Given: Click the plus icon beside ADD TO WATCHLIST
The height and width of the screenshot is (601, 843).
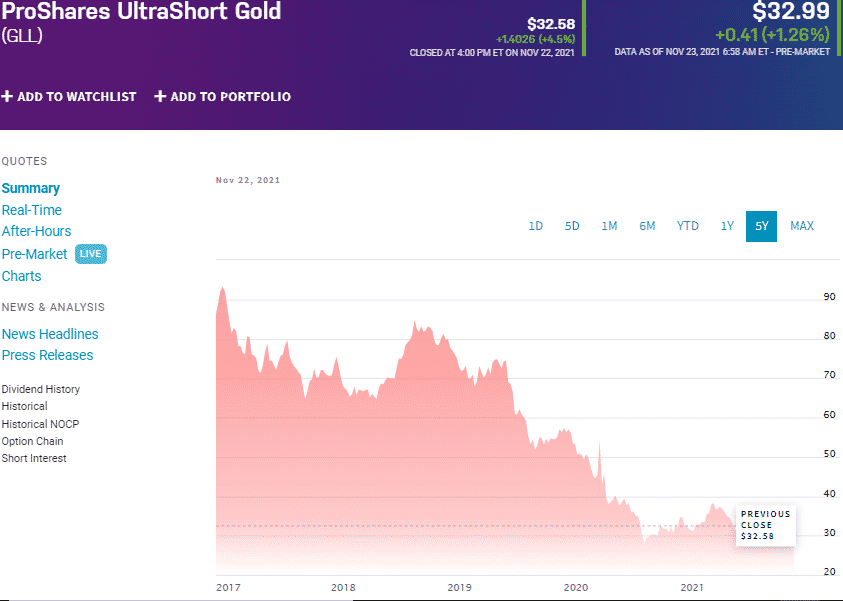Looking at the screenshot, I should click(6, 97).
